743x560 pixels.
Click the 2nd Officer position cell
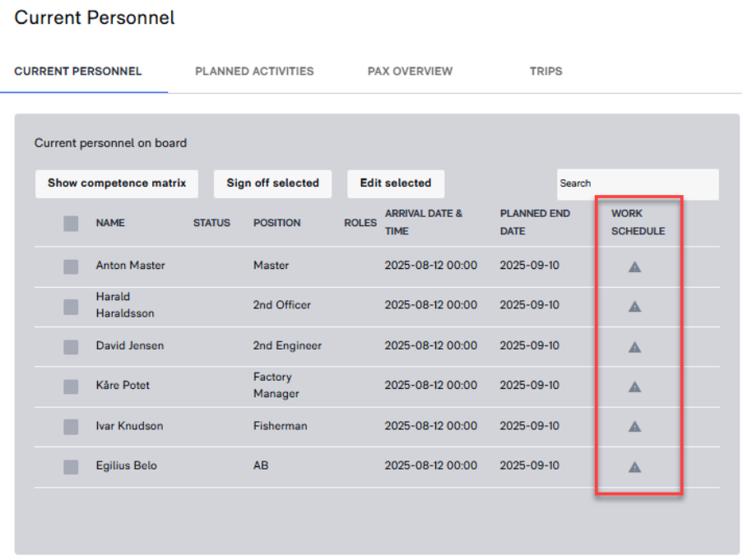click(x=282, y=305)
